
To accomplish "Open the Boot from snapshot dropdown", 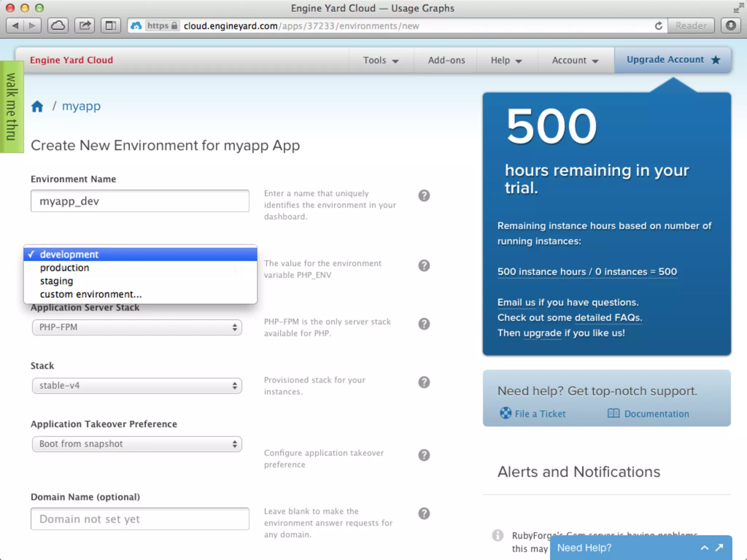I will pyautogui.click(x=137, y=444).
